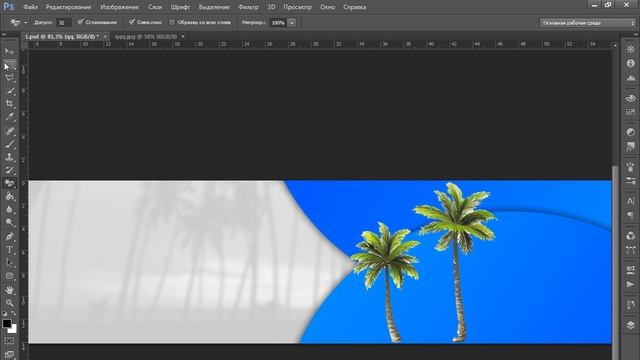Screen dimensions: 640x360
Task: Toggle Quick Mask mode
Action: pyautogui.click(x=9, y=341)
